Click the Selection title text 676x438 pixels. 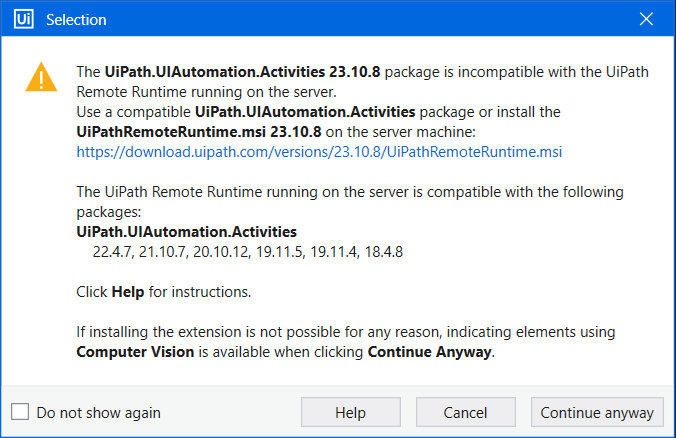tap(76, 20)
